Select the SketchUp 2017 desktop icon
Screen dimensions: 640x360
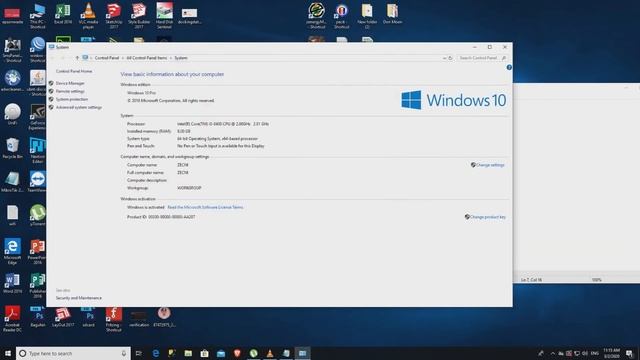pyautogui.click(x=113, y=16)
